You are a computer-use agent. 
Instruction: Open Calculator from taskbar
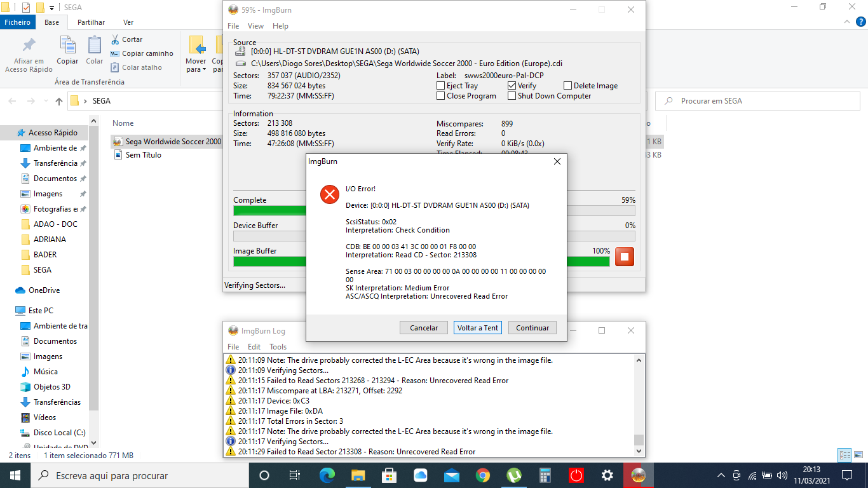point(545,475)
